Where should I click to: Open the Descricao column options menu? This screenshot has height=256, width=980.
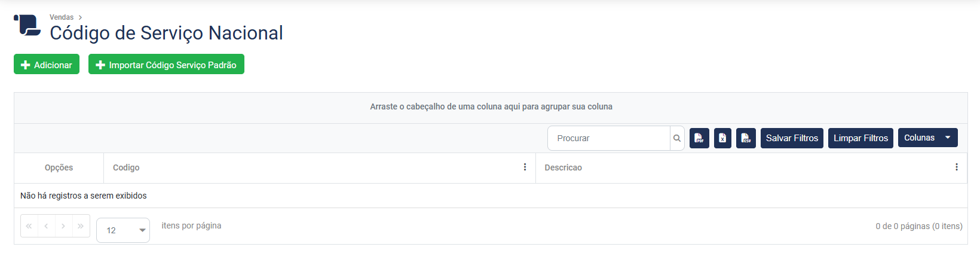point(956,167)
